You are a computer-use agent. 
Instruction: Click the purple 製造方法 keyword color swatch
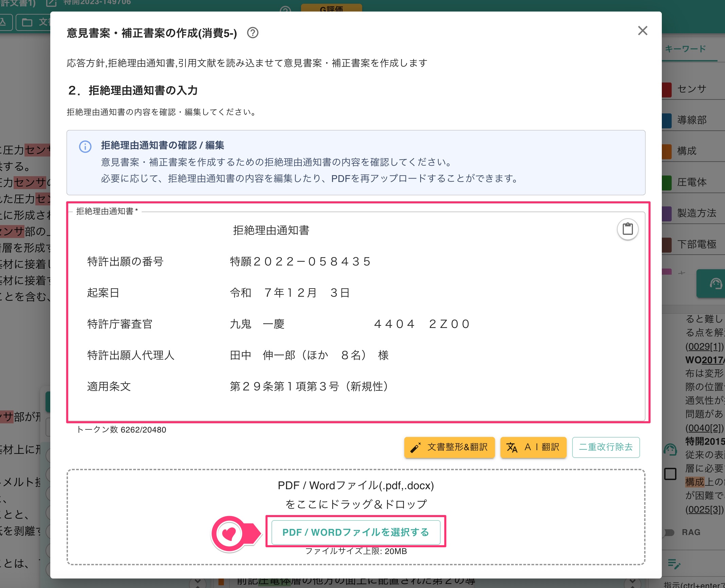667,214
